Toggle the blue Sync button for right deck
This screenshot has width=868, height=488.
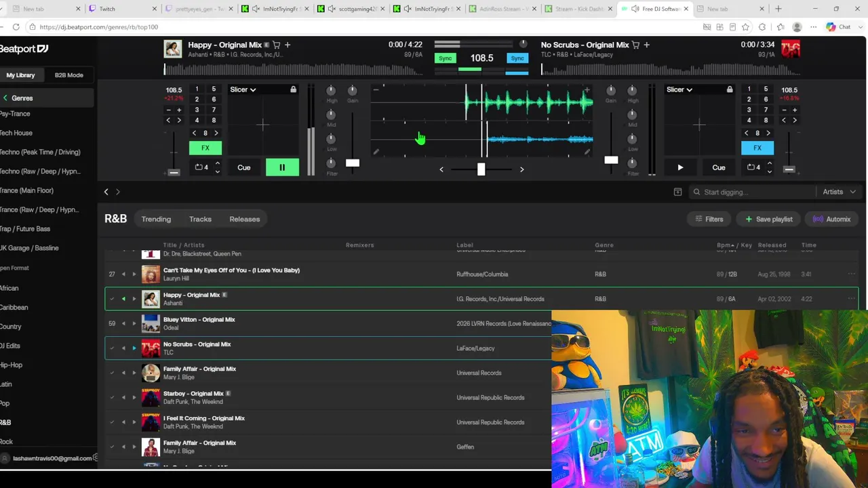[x=517, y=58]
